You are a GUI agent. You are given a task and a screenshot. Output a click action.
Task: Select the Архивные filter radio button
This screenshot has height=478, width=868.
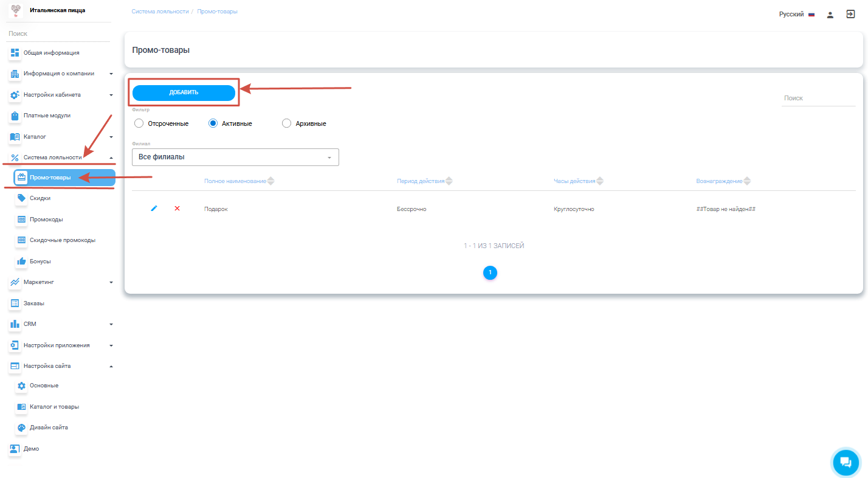[x=287, y=123]
